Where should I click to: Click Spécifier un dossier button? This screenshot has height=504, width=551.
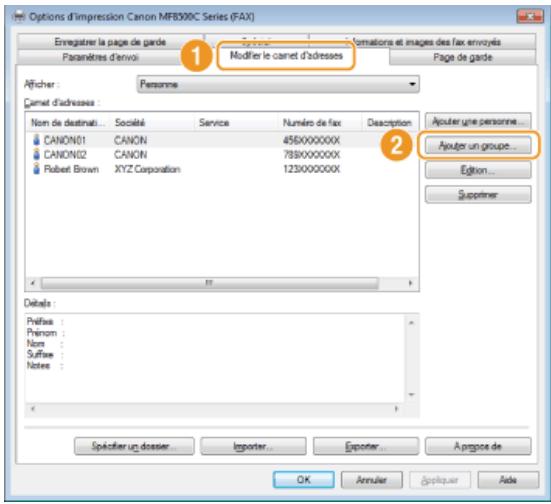coord(134,446)
